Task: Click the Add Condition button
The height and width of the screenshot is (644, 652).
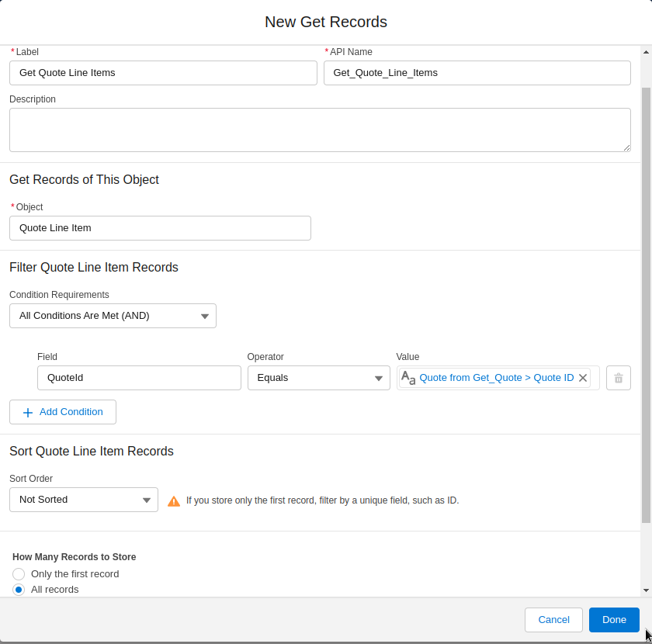Action: 62,412
